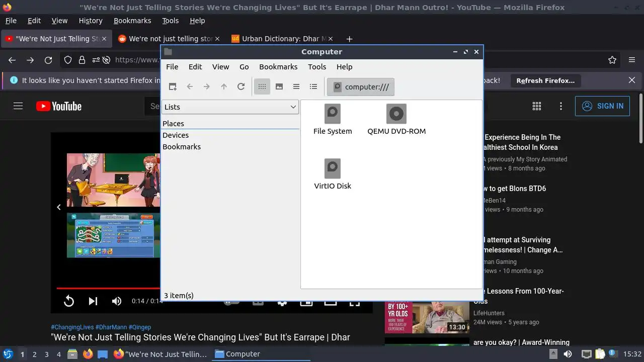Open Firefox History menu
This screenshot has height=362, width=644.
(91, 21)
